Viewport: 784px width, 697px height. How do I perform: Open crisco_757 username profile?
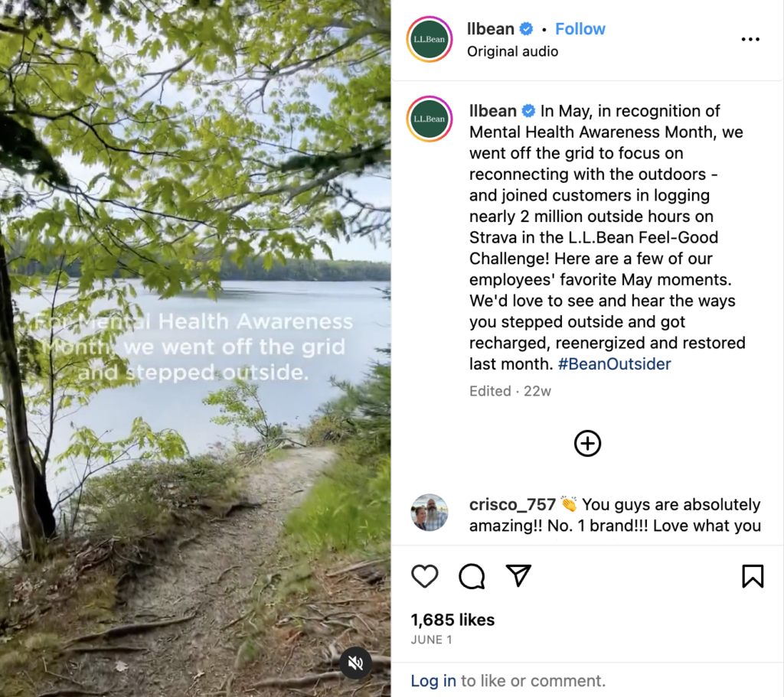tap(512, 505)
